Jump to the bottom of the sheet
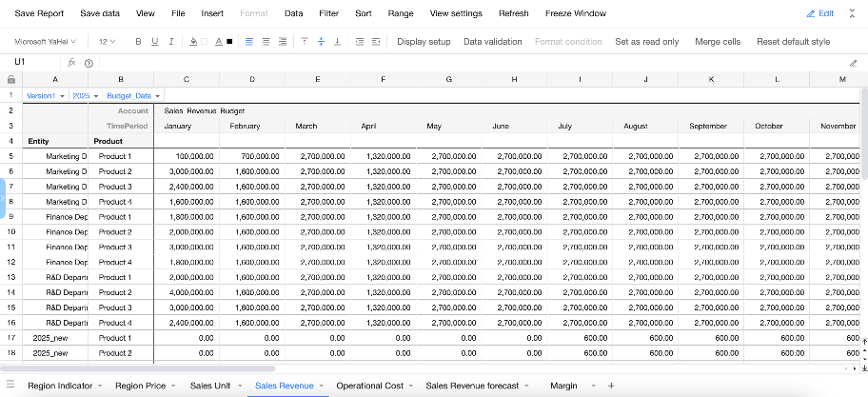868x397 pixels. pos(864,368)
